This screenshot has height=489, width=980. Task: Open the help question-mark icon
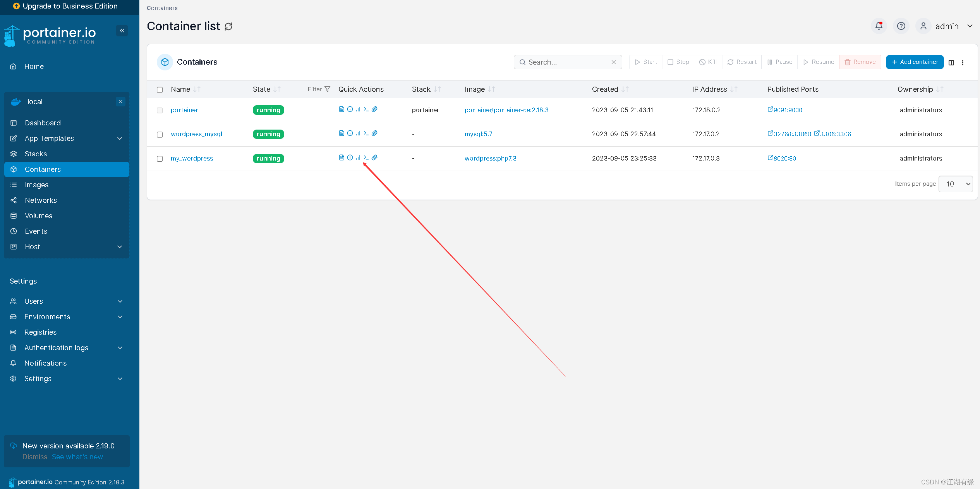click(x=901, y=26)
